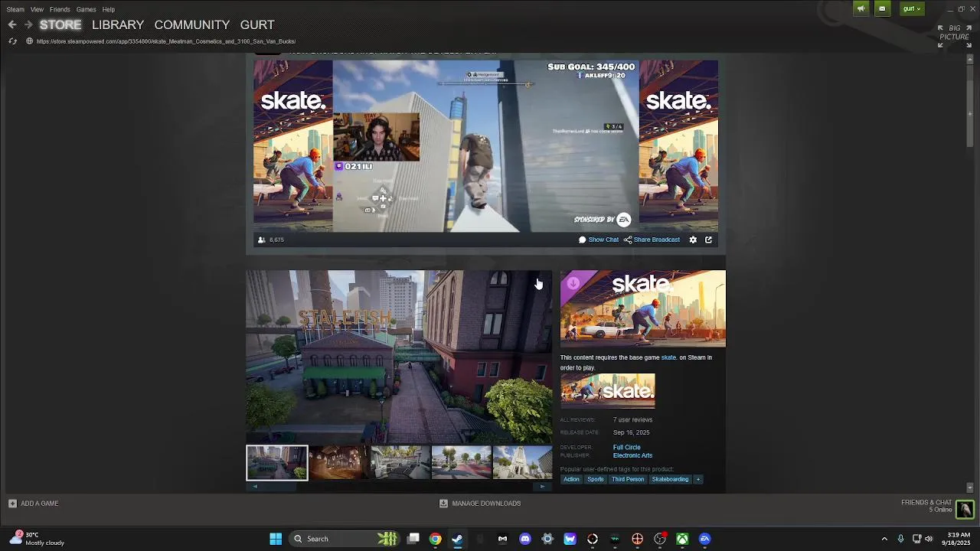980x551 pixels.
Task: Expand more tags with the plus button
Action: point(697,480)
